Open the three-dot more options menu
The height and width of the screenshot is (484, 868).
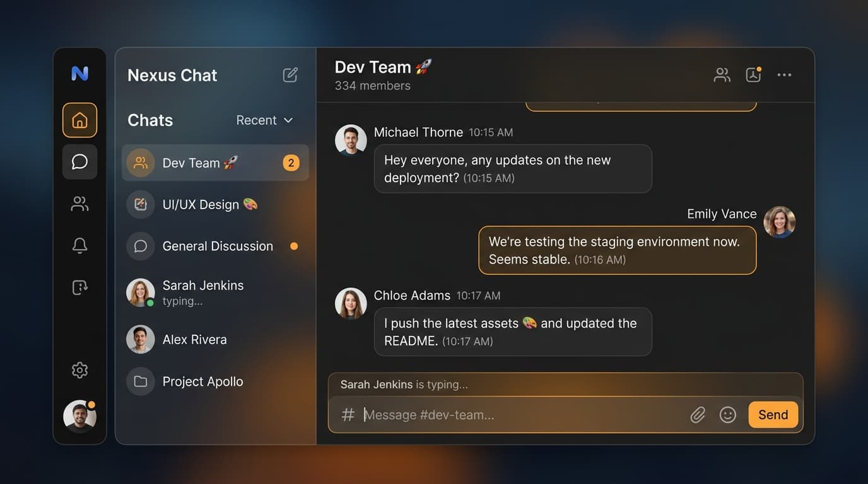coord(784,75)
